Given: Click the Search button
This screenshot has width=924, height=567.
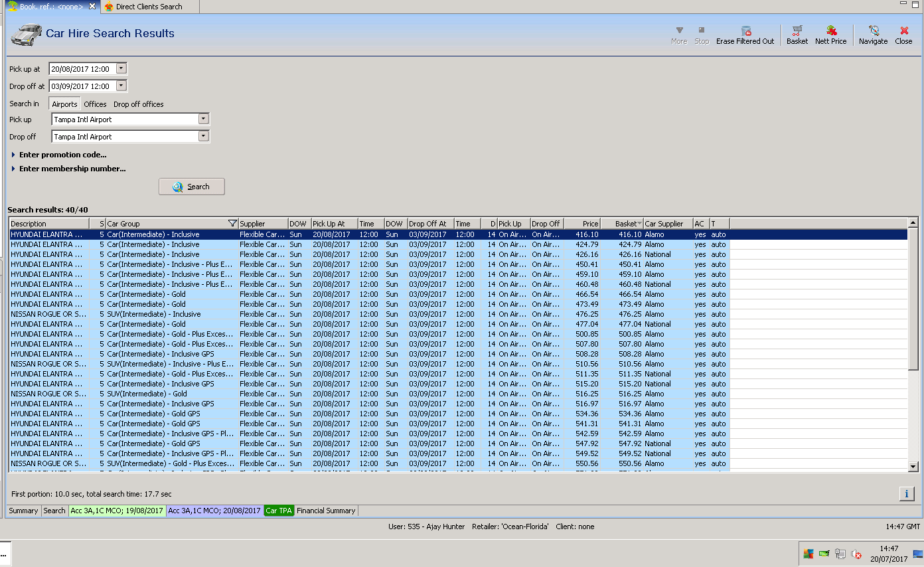Looking at the screenshot, I should click(191, 187).
